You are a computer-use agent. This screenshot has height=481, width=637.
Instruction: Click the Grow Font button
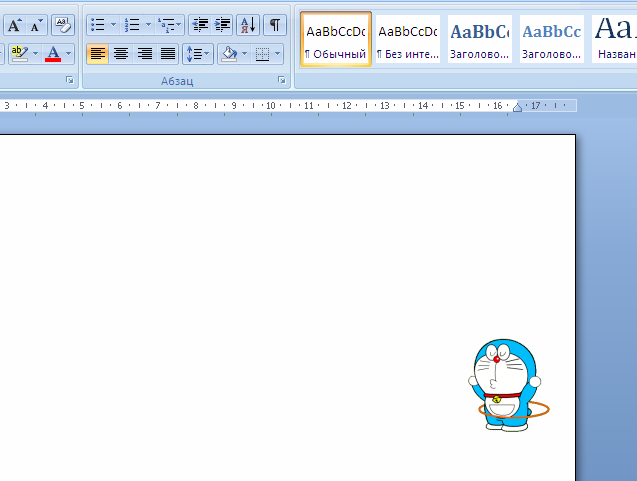[15, 25]
